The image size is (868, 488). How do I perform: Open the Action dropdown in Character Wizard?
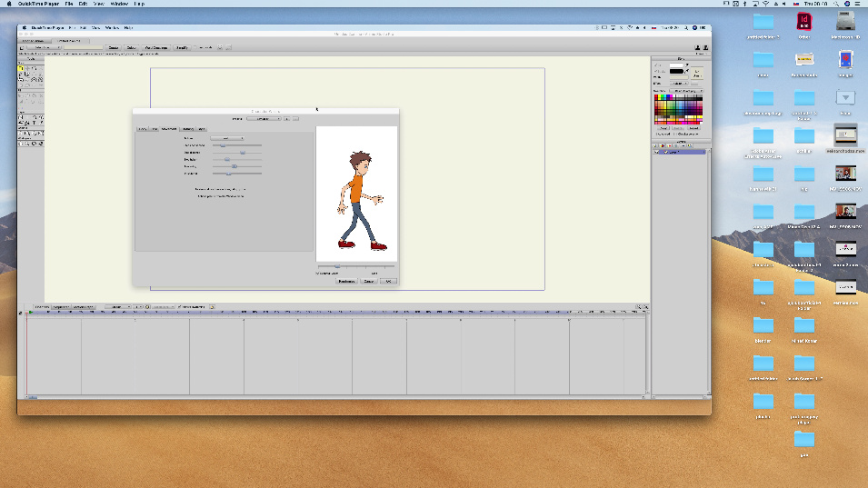click(227, 138)
